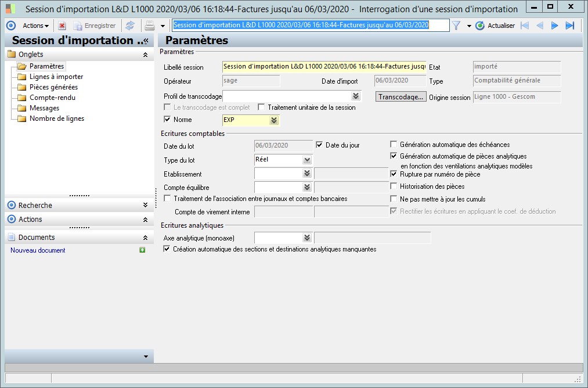Open the Axe analytique dropdown

pyautogui.click(x=307, y=238)
